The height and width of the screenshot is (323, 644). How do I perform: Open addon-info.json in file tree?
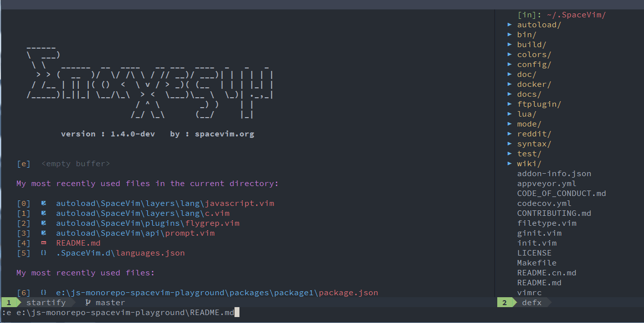[x=554, y=174]
